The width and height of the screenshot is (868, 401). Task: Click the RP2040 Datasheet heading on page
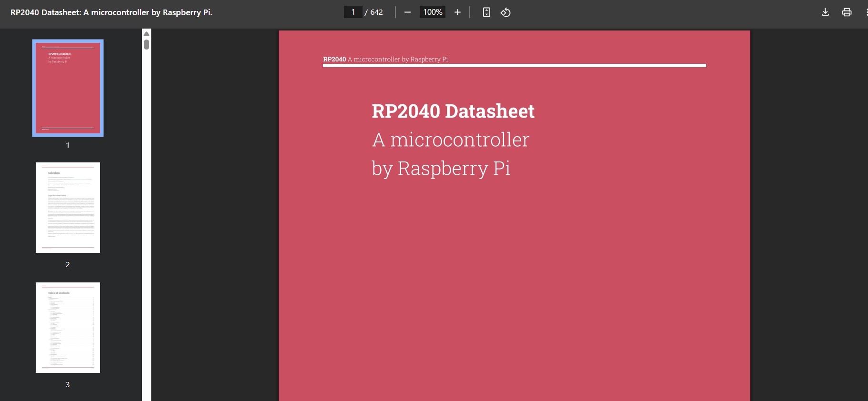pos(453,111)
